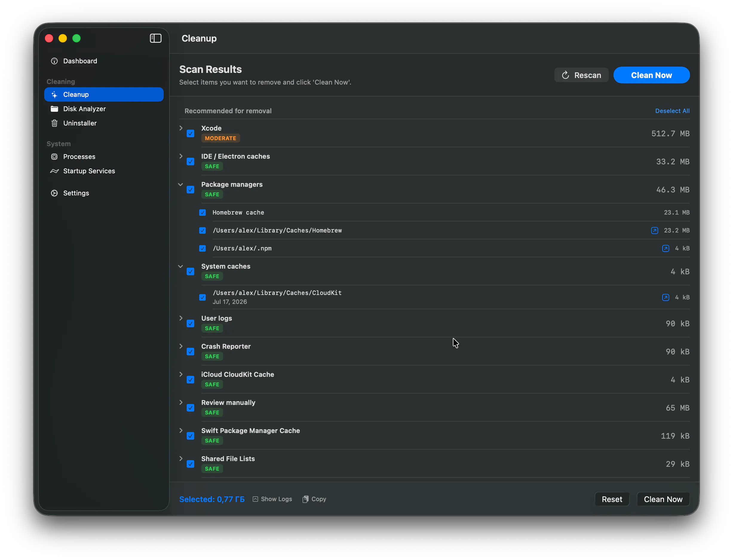The width and height of the screenshot is (733, 560).
Task: Uncheck Crash Reporter category
Action: tap(190, 352)
